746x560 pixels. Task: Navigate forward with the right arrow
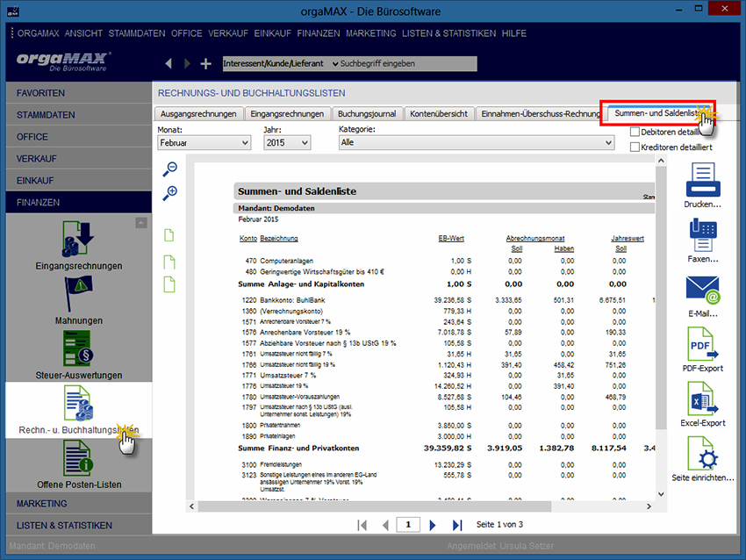187,63
